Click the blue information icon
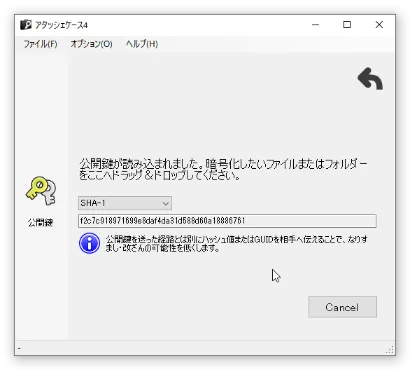Image resolution: width=410 pixels, height=370 pixels. (x=89, y=243)
